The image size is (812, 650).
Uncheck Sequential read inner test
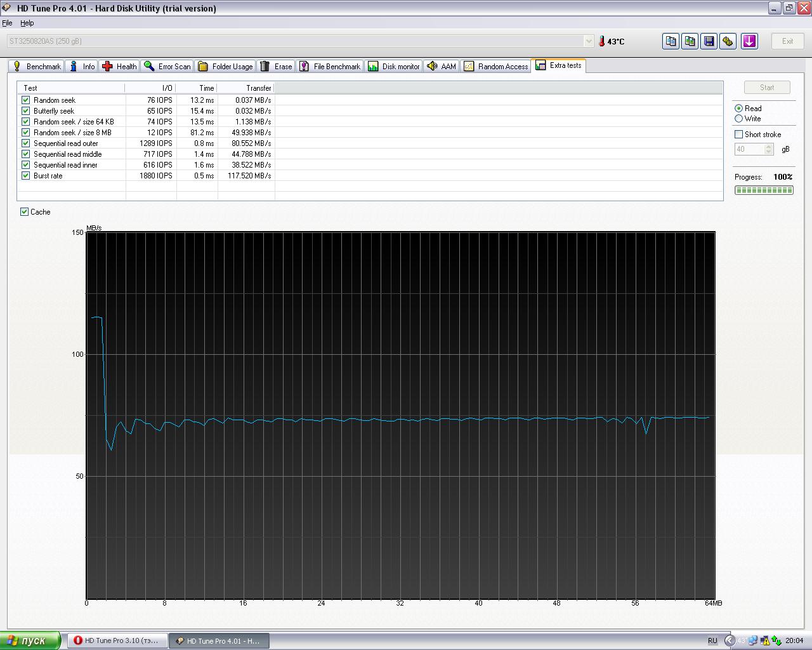pos(25,165)
